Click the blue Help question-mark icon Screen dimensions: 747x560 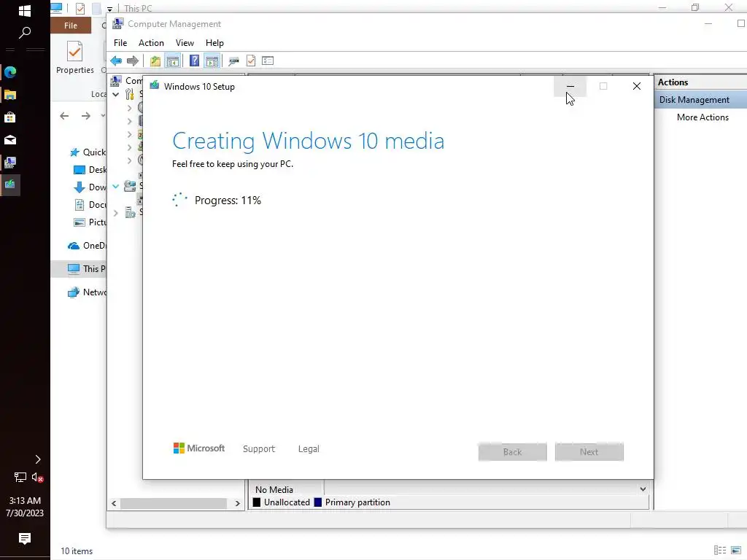point(194,61)
